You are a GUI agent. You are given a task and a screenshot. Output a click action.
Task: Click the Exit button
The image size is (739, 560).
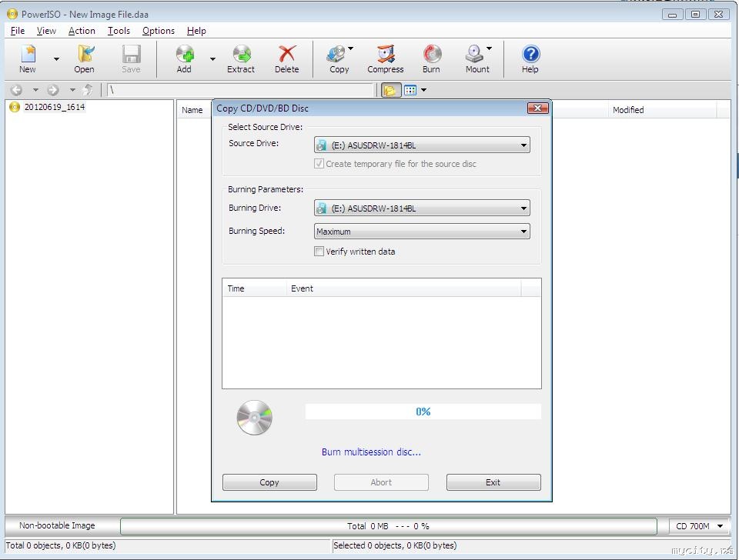pos(493,482)
